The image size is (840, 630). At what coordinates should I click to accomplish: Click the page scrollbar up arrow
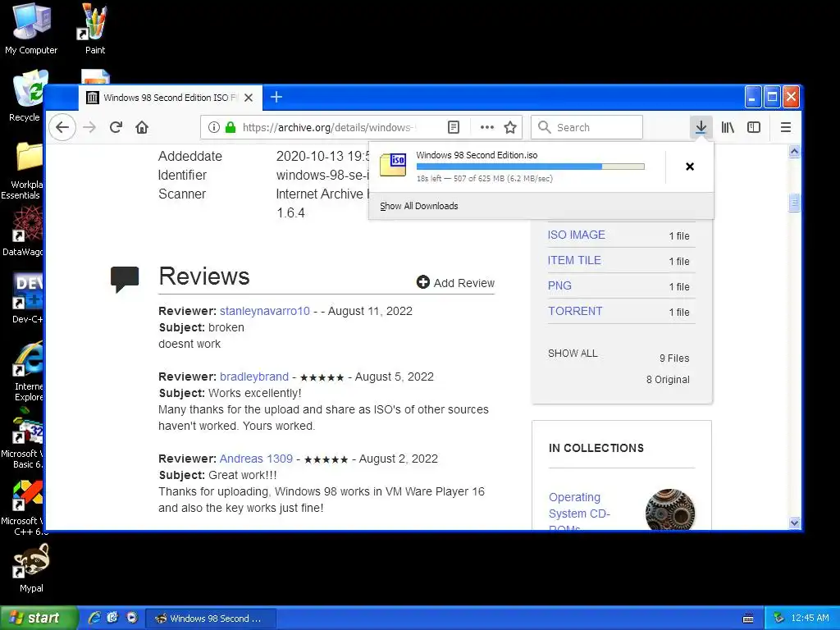(794, 152)
